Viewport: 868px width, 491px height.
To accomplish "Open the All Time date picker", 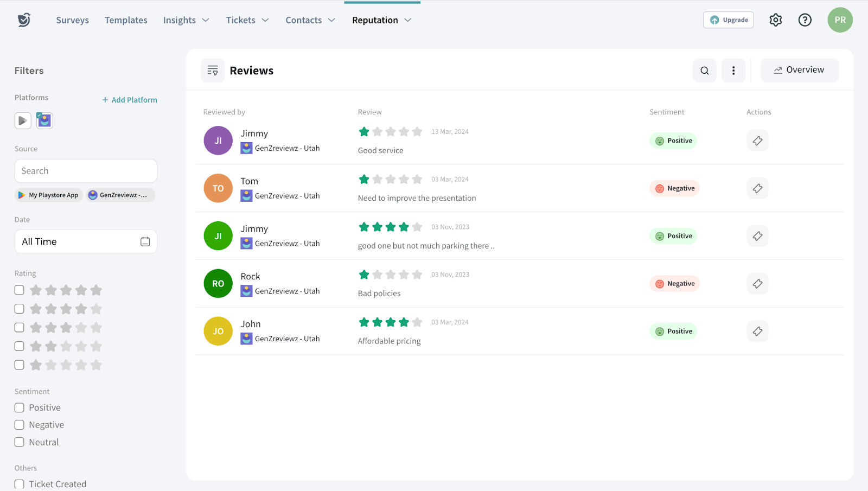I will [86, 241].
